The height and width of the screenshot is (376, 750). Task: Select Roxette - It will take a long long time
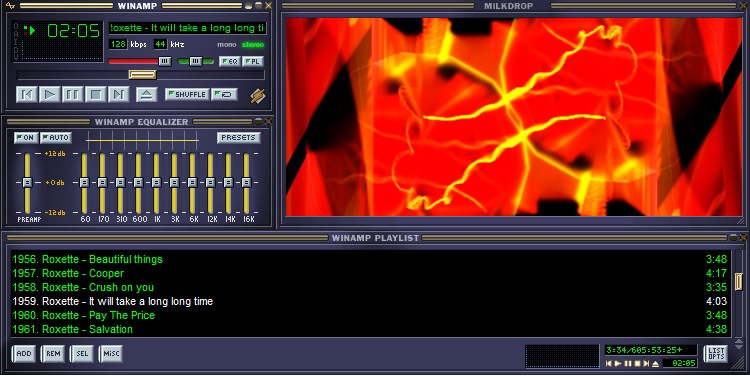pos(369,301)
